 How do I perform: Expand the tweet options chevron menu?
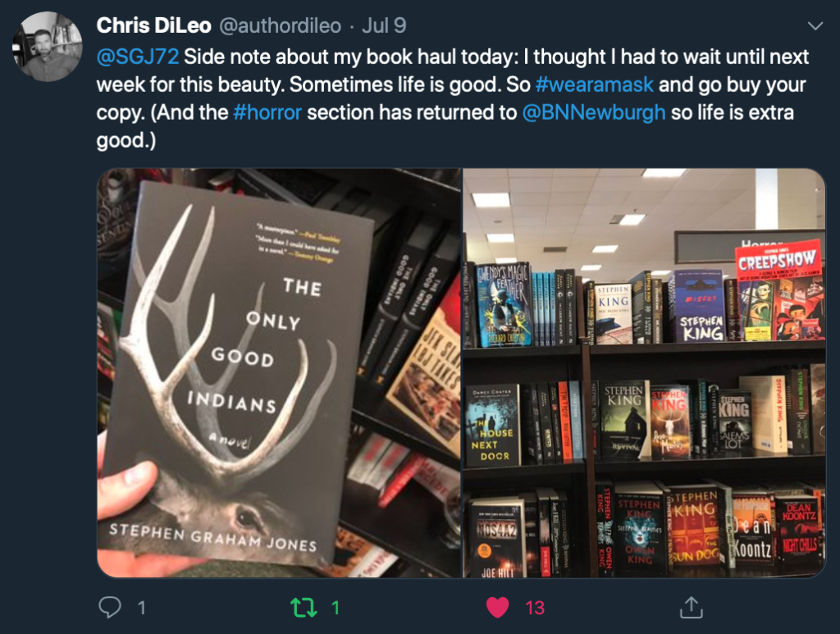click(815, 25)
